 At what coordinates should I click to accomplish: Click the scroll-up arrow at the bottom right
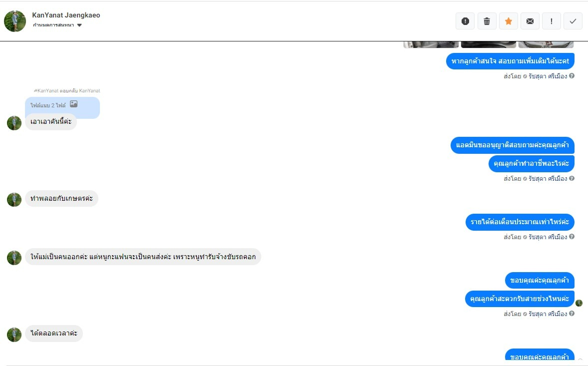click(581, 360)
